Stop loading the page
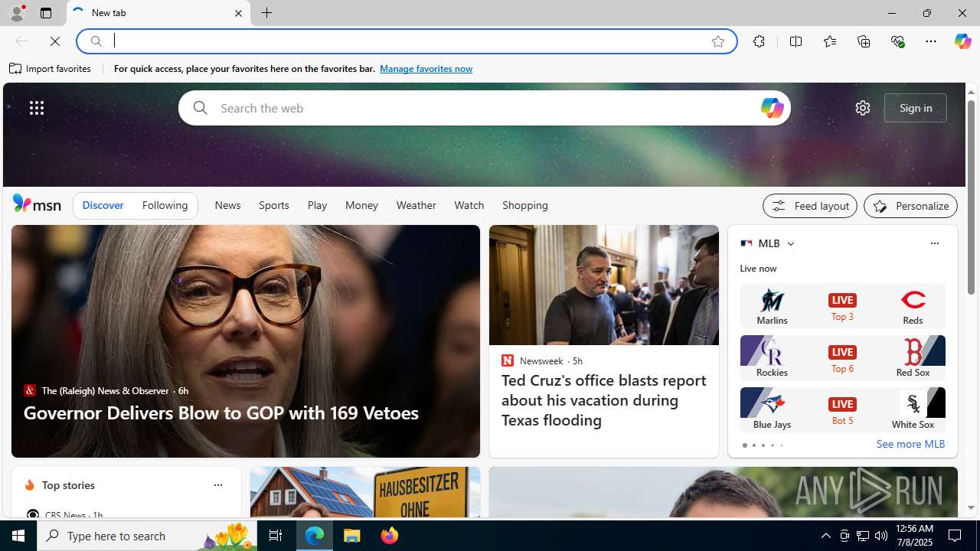 [x=55, y=41]
